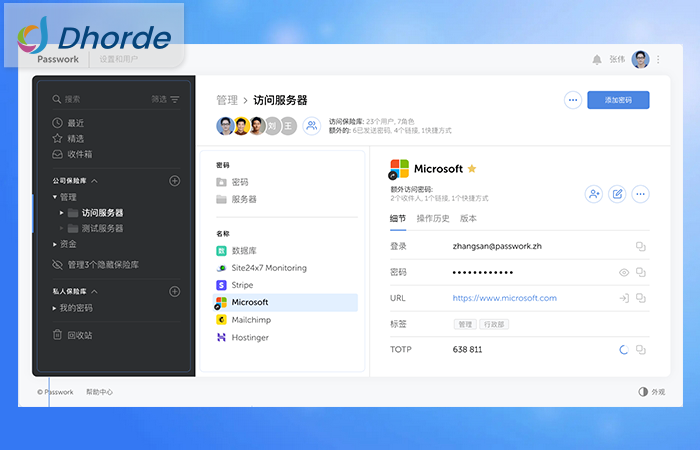This screenshot has height=450, width=700.
Task: Open the notifications bell
Action: point(597,59)
